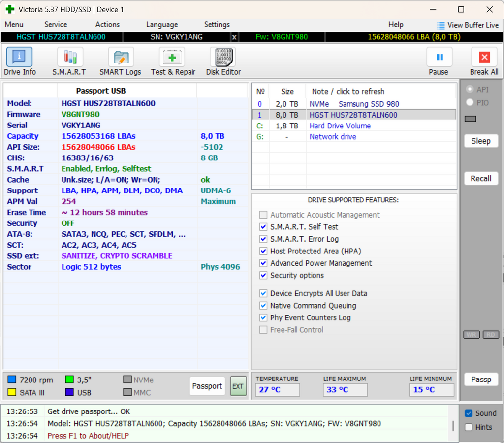The height and width of the screenshot is (443, 504).
Task: Click the Pause icon button
Action: [x=440, y=57]
